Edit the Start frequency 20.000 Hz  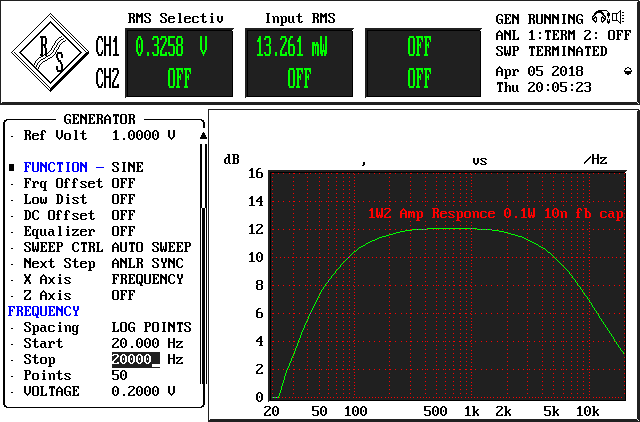click(147, 343)
